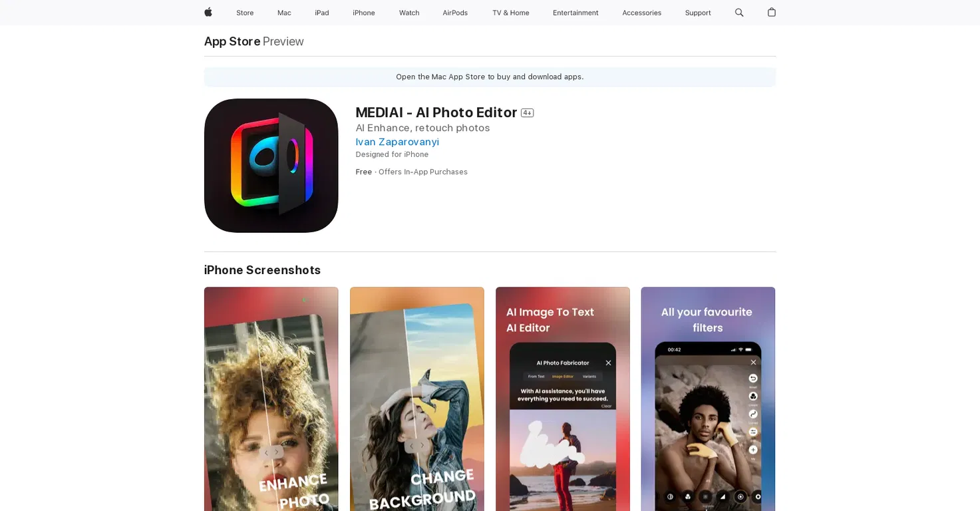Open the shopping bag icon

pos(772,12)
